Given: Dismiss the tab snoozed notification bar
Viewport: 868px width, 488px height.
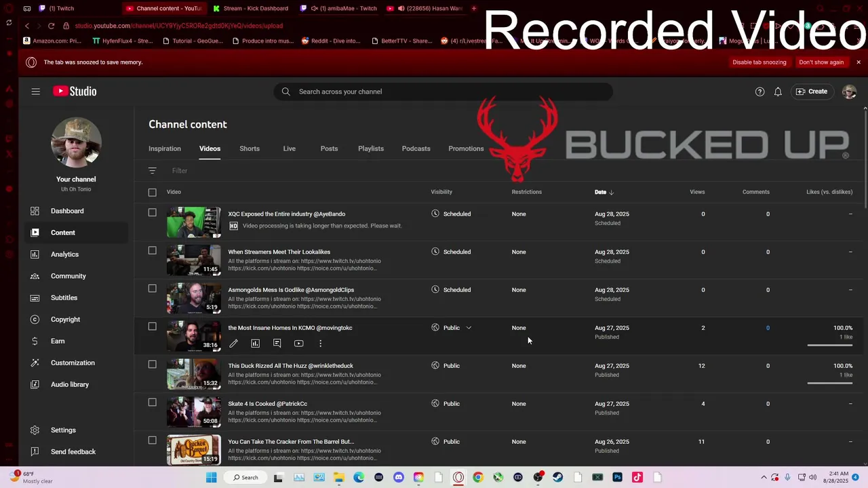Looking at the screenshot, I should point(858,62).
